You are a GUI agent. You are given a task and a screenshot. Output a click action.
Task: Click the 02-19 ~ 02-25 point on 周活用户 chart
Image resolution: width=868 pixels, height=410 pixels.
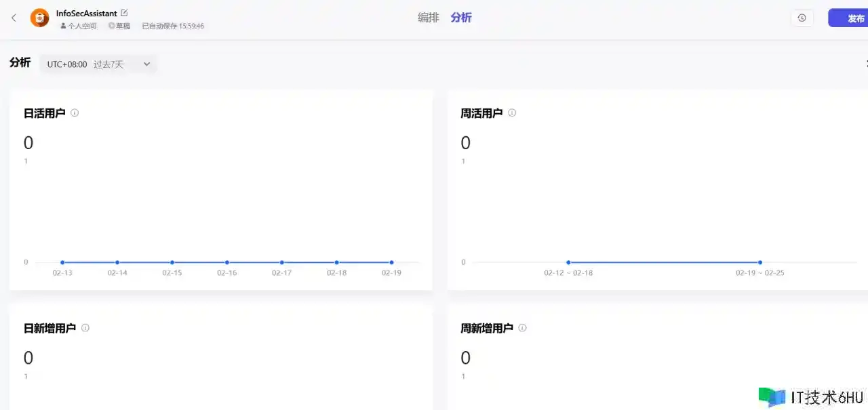(x=760, y=262)
